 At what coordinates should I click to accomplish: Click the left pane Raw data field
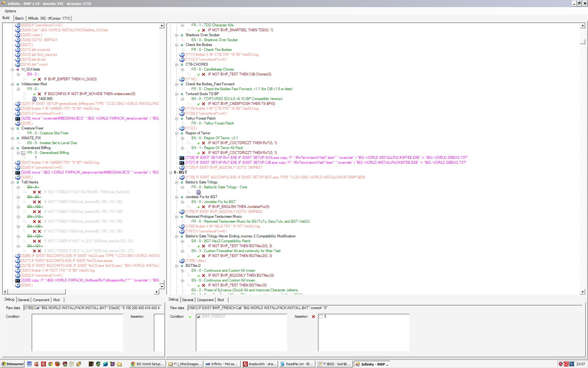(93, 308)
